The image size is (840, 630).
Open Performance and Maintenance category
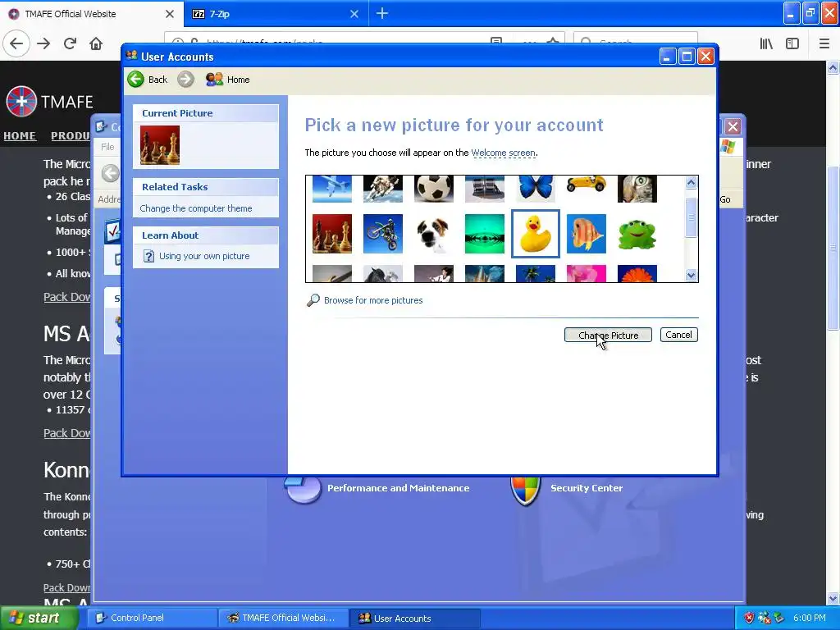click(x=398, y=488)
